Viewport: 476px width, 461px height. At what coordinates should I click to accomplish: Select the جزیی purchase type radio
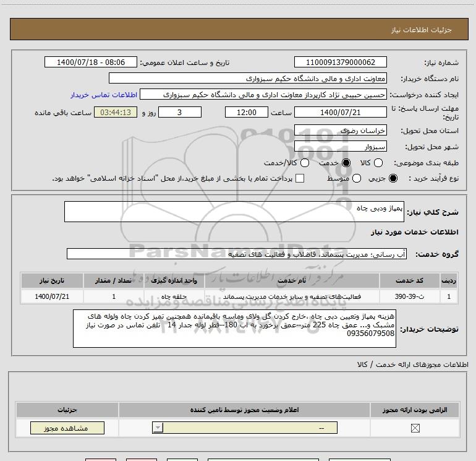point(393,178)
